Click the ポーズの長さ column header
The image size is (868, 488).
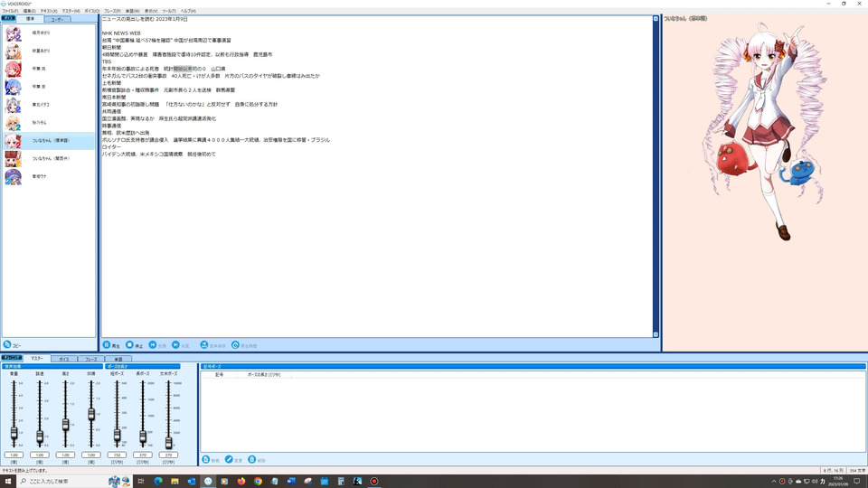pyautogui.click(x=264, y=374)
